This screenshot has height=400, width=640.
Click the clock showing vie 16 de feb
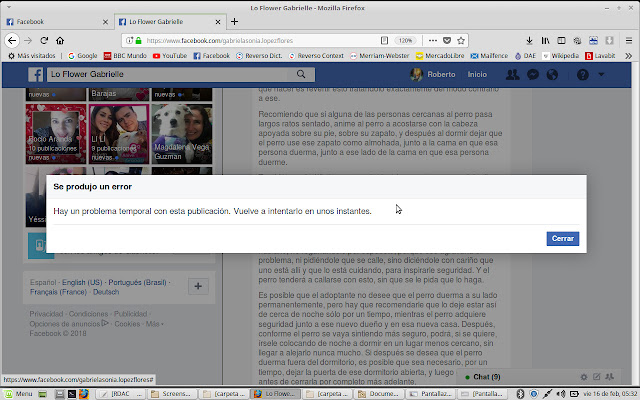pyautogui.click(x=610, y=394)
